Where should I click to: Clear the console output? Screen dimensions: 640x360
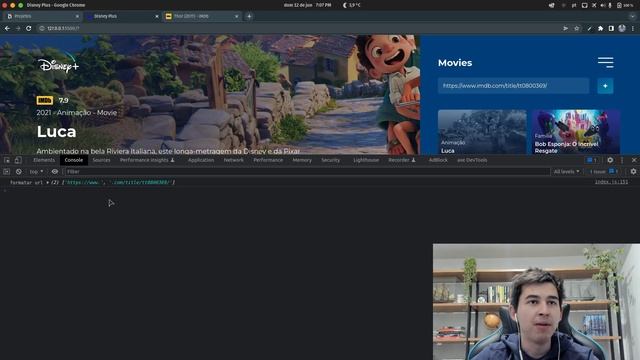[x=18, y=171]
